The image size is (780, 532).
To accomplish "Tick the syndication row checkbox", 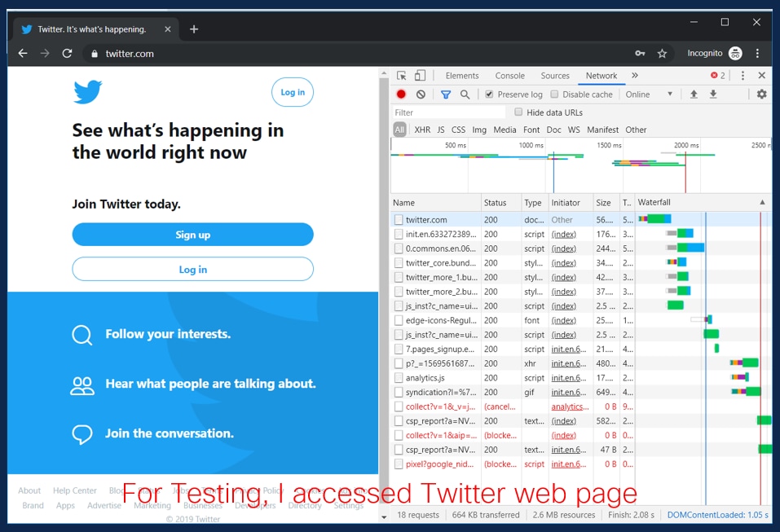I will (x=399, y=393).
